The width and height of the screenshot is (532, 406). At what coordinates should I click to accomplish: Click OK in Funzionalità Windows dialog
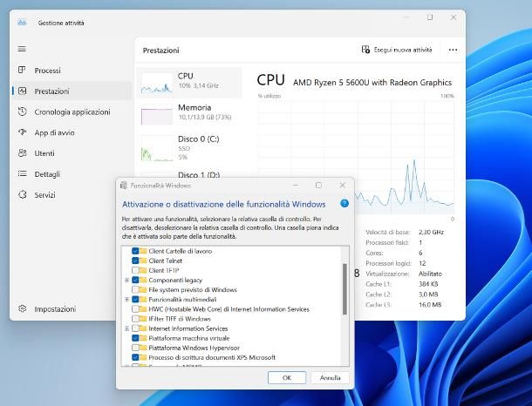tap(287, 377)
